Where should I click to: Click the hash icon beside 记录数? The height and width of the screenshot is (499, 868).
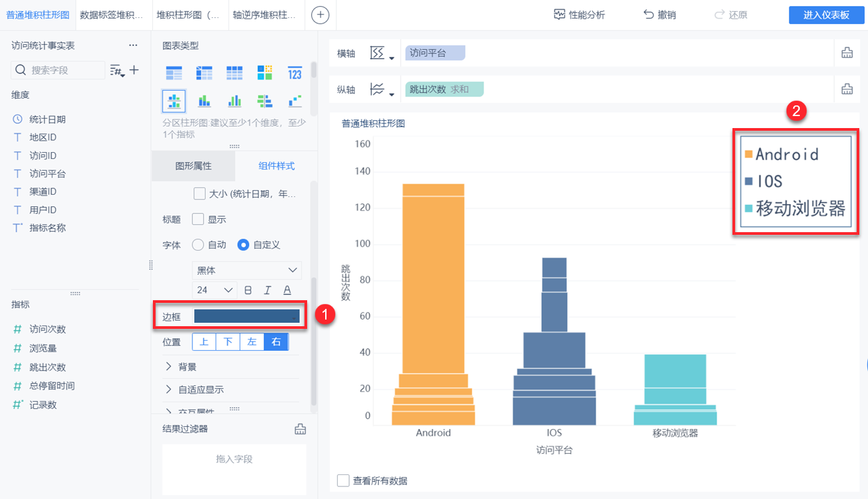[x=18, y=404]
